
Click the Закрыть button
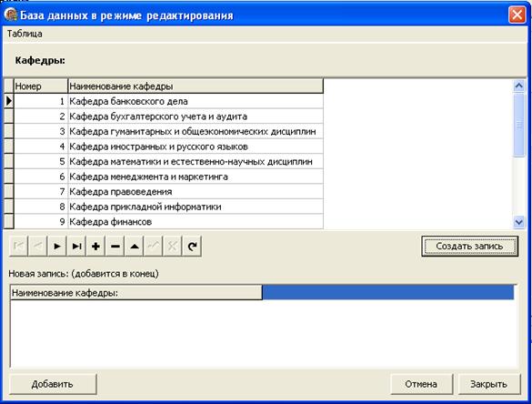coord(489,384)
